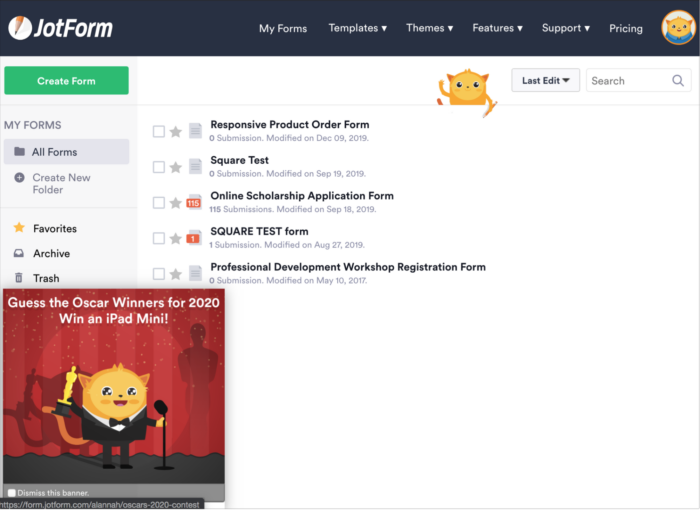Click the Archive tray icon

19,253
